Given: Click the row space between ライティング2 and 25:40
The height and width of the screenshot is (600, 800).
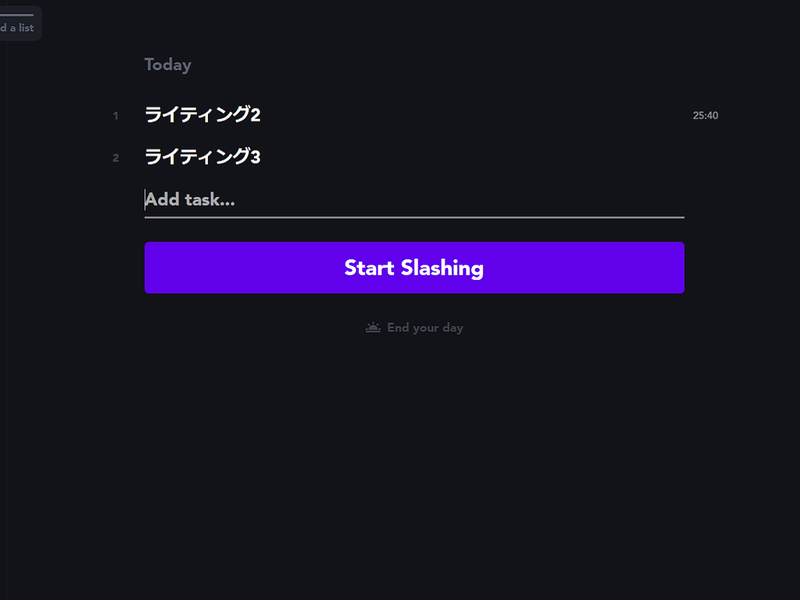Looking at the screenshot, I should (476, 115).
